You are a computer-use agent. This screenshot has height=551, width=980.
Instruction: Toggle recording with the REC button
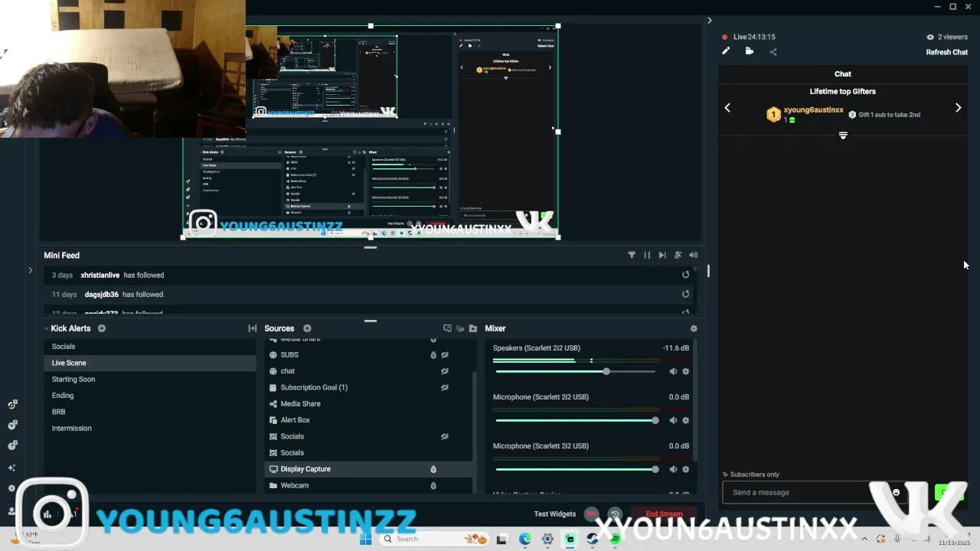coord(591,514)
